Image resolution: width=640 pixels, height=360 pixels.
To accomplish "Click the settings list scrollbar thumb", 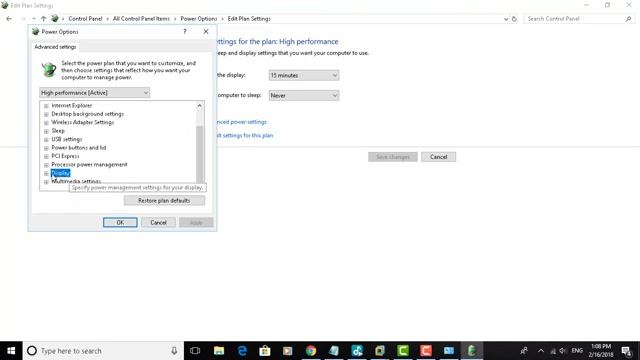I will point(200,154).
